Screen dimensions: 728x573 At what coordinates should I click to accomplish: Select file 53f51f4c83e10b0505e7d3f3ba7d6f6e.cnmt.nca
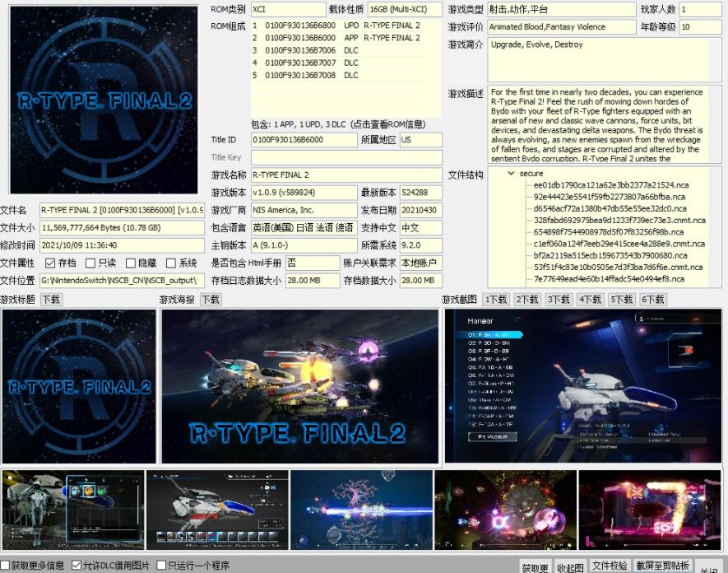pos(618,268)
